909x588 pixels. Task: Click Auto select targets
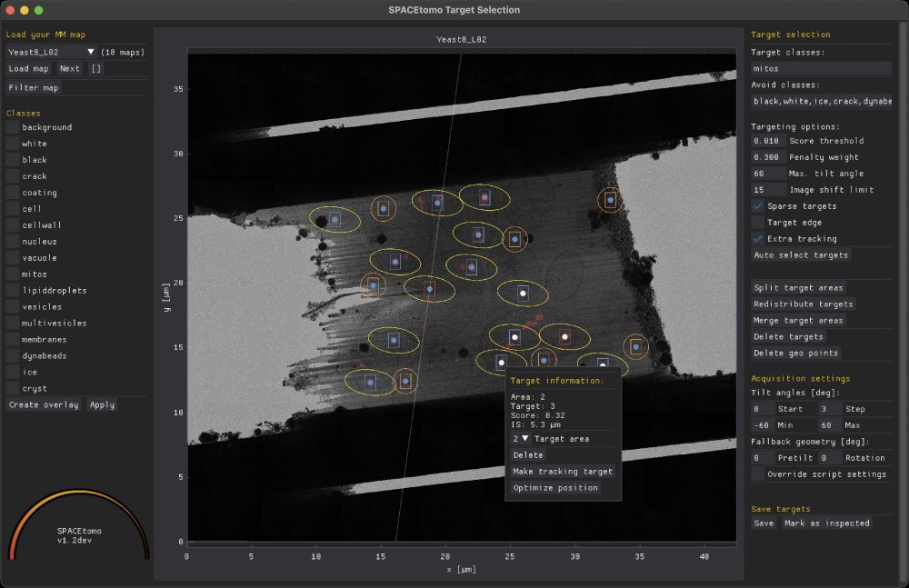pos(801,255)
